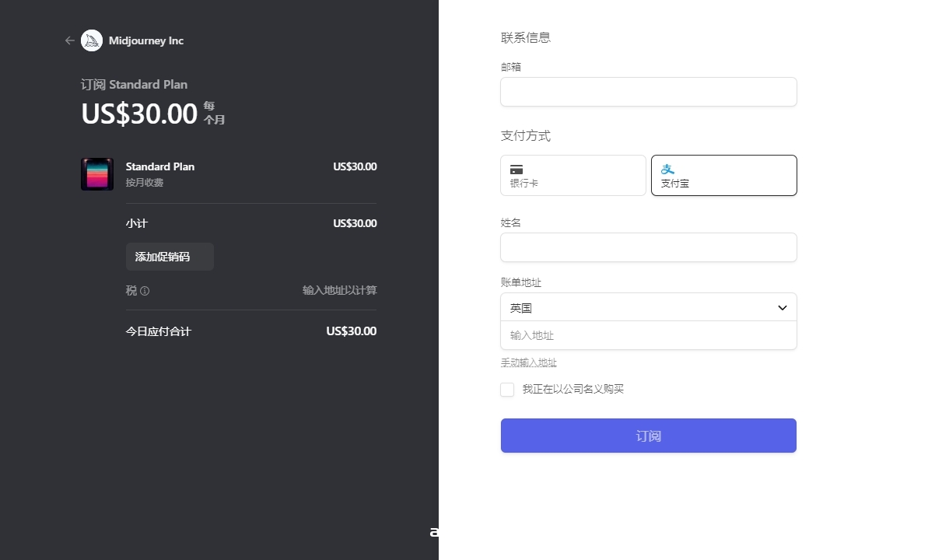Tick the 我正在以公司名义购买 checkbox
The image size is (942, 560).
click(507, 390)
